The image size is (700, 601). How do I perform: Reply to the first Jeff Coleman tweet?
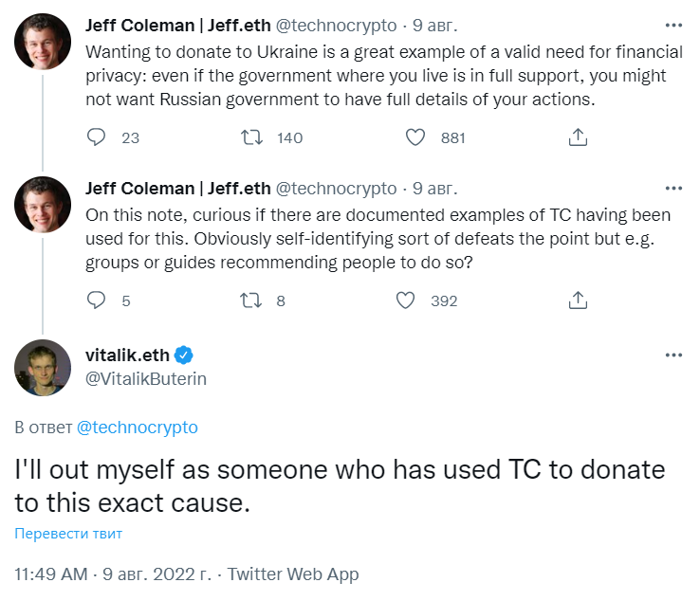click(x=97, y=137)
